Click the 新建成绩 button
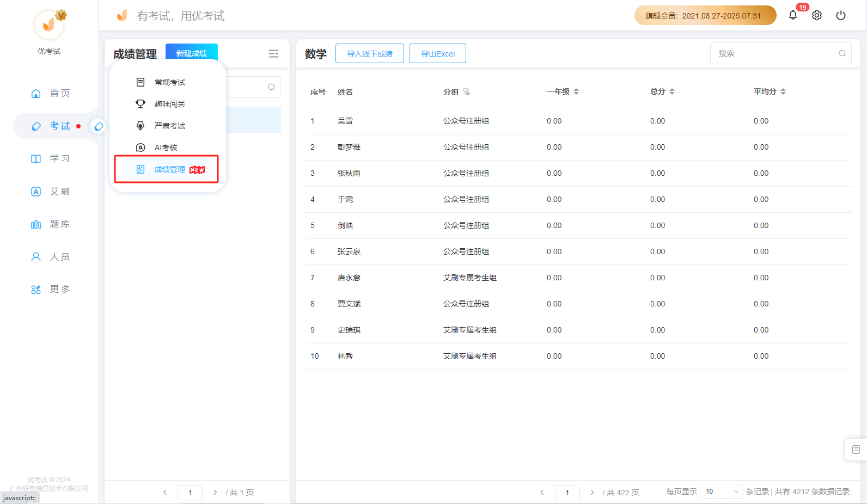 coord(192,53)
